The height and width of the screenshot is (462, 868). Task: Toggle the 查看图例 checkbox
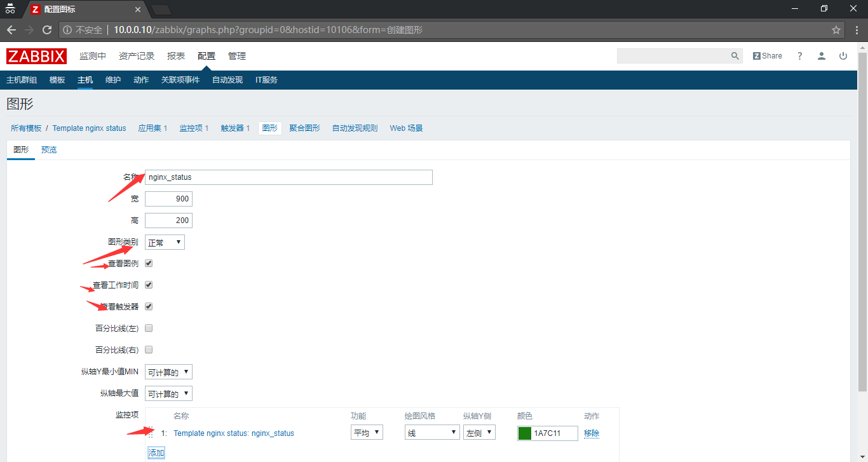pyautogui.click(x=149, y=263)
